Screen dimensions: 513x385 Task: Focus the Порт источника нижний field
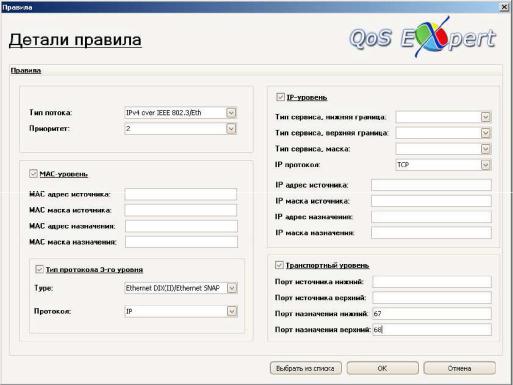coord(432,282)
